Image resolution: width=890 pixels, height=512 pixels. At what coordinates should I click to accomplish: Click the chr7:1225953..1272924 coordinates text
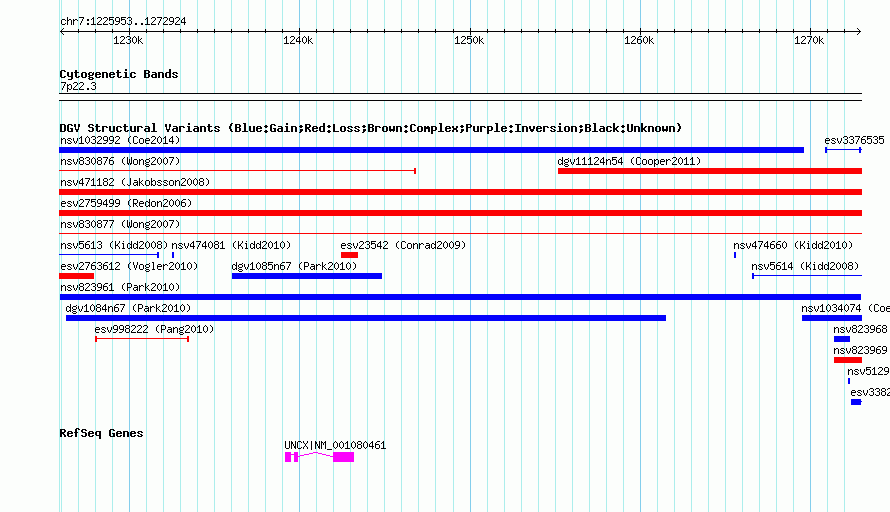click(x=123, y=21)
